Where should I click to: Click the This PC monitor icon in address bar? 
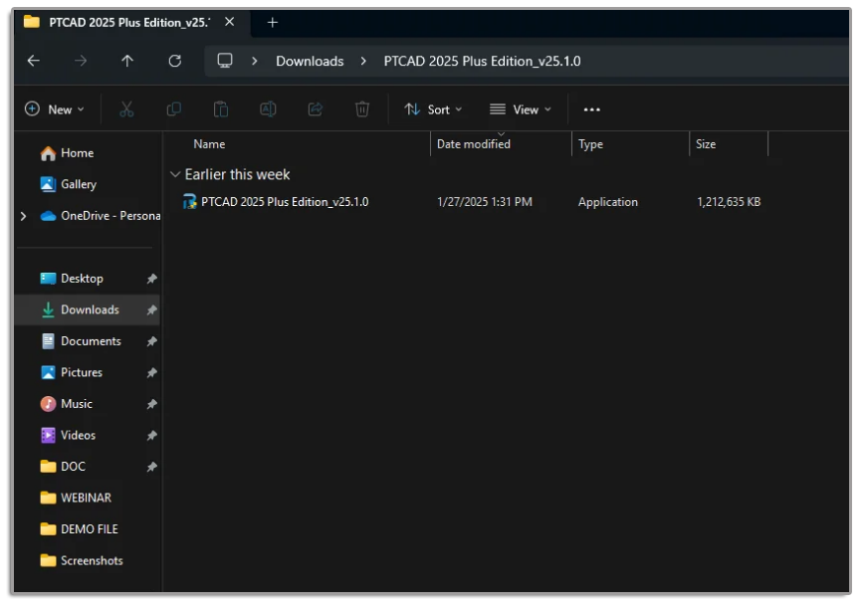click(x=225, y=61)
